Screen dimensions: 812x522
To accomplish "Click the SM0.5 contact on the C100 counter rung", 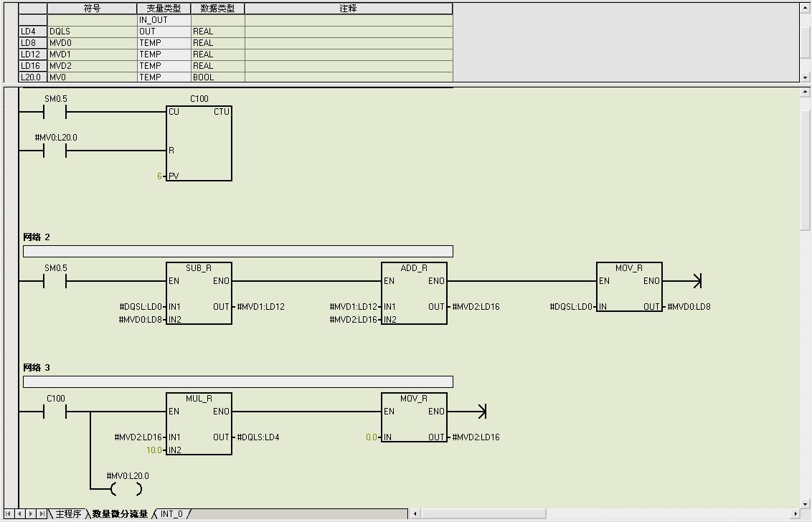I will [55, 112].
